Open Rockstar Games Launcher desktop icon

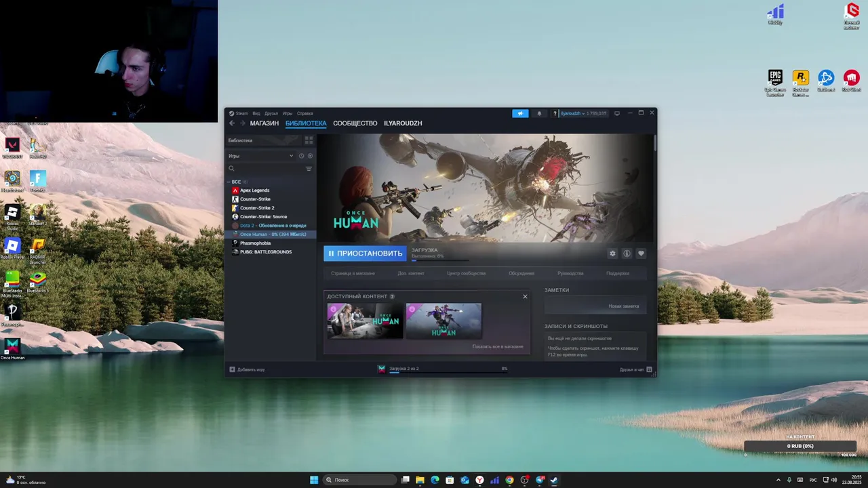coord(800,83)
